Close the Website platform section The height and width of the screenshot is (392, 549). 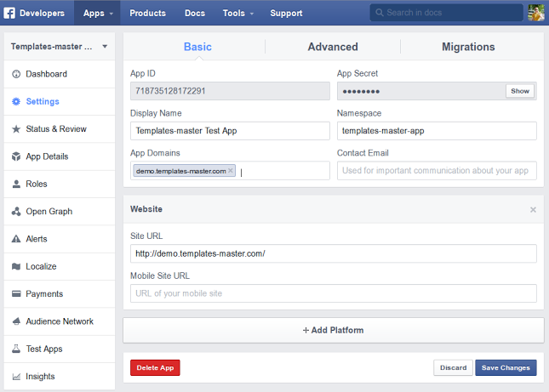coord(533,209)
